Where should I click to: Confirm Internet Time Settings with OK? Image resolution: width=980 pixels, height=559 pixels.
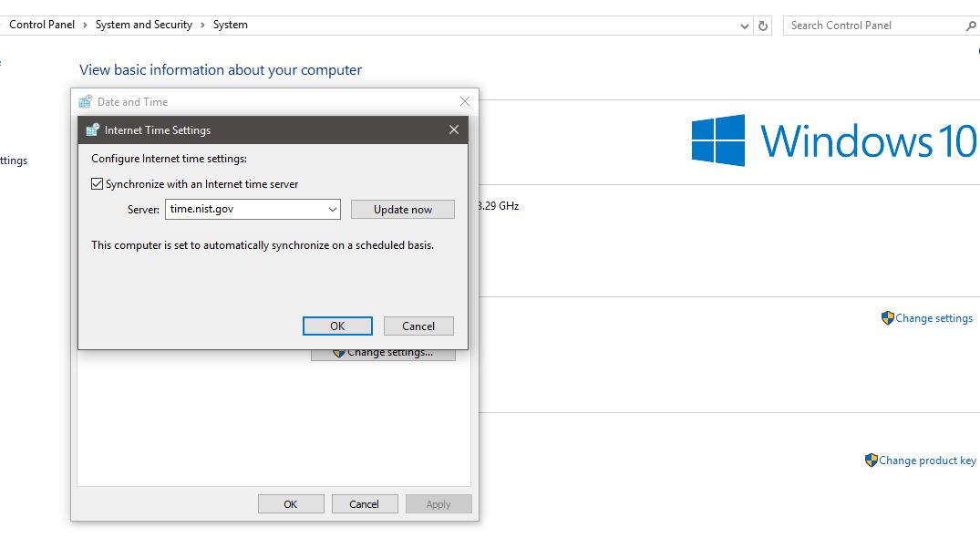coord(337,326)
